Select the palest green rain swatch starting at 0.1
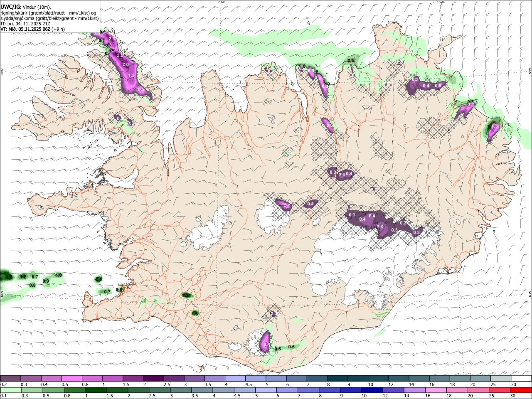The width and height of the screenshot is (532, 399). [x=10, y=390]
